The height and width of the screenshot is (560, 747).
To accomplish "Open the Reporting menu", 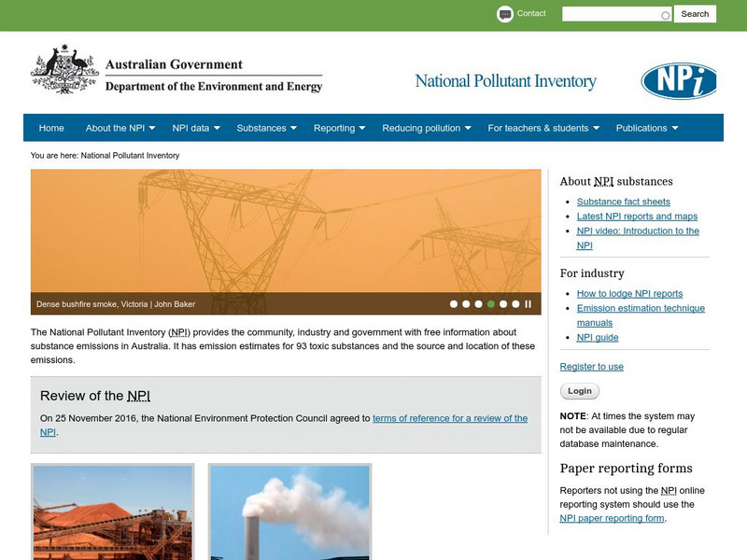I will coord(334,128).
